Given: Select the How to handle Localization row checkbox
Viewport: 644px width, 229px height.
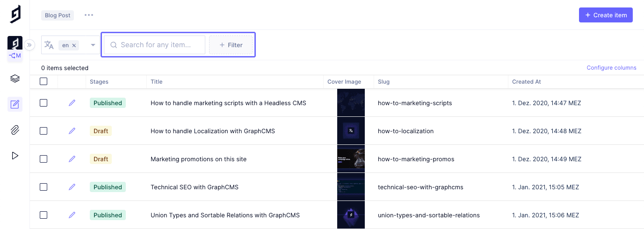Looking at the screenshot, I should point(43,131).
